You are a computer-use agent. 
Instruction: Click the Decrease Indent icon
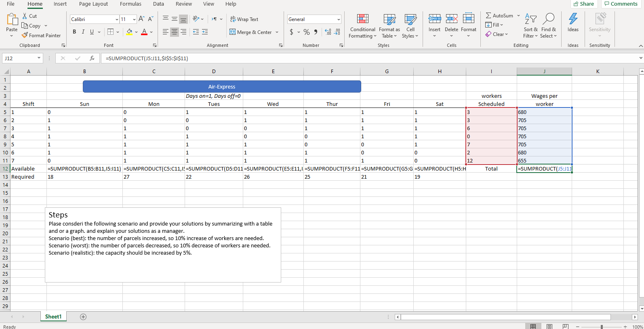click(x=196, y=32)
